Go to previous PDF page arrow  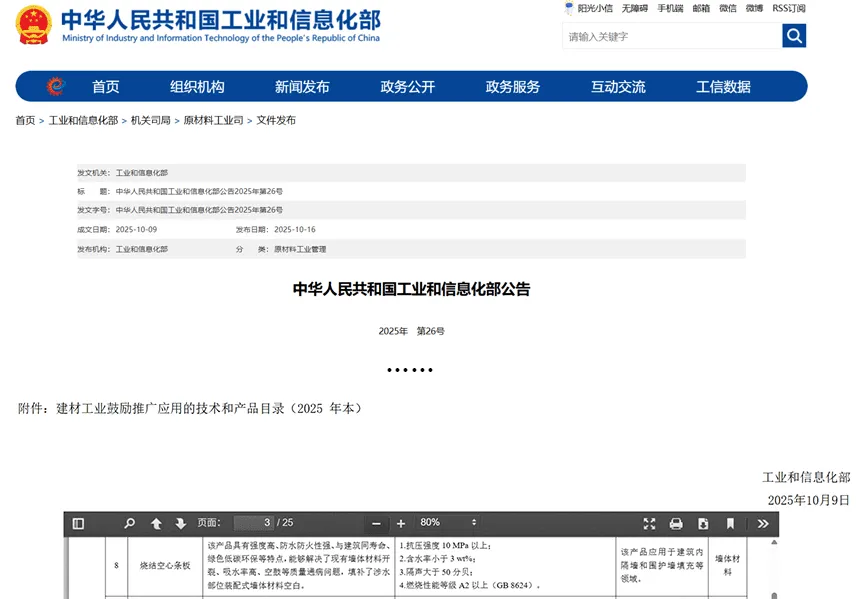[x=156, y=523]
